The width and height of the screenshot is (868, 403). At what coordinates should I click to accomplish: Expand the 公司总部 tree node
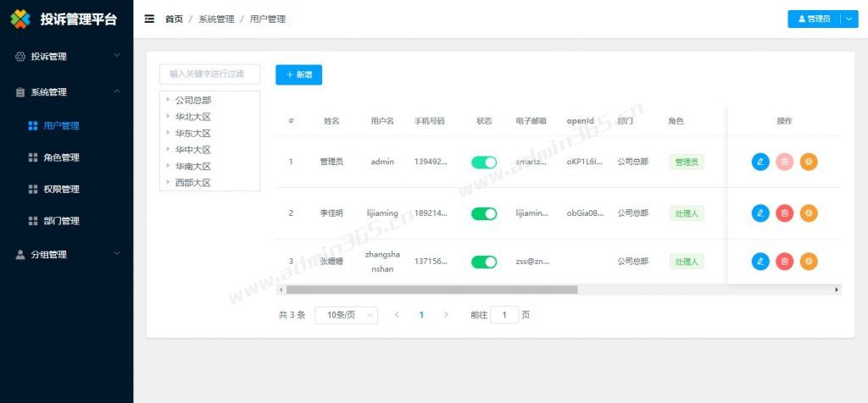coord(167,100)
